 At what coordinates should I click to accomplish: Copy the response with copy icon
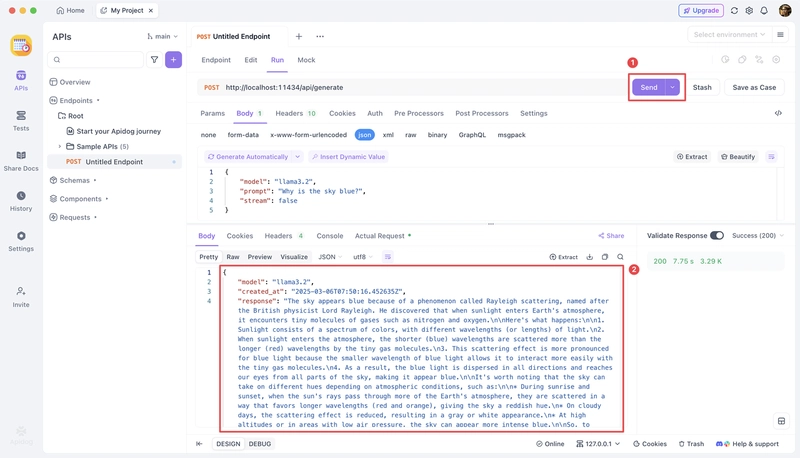605,257
